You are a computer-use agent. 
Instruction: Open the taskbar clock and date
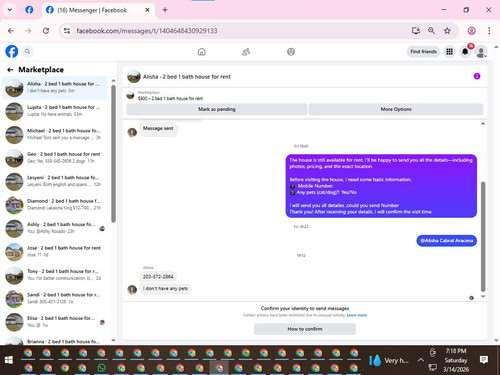pos(456,360)
